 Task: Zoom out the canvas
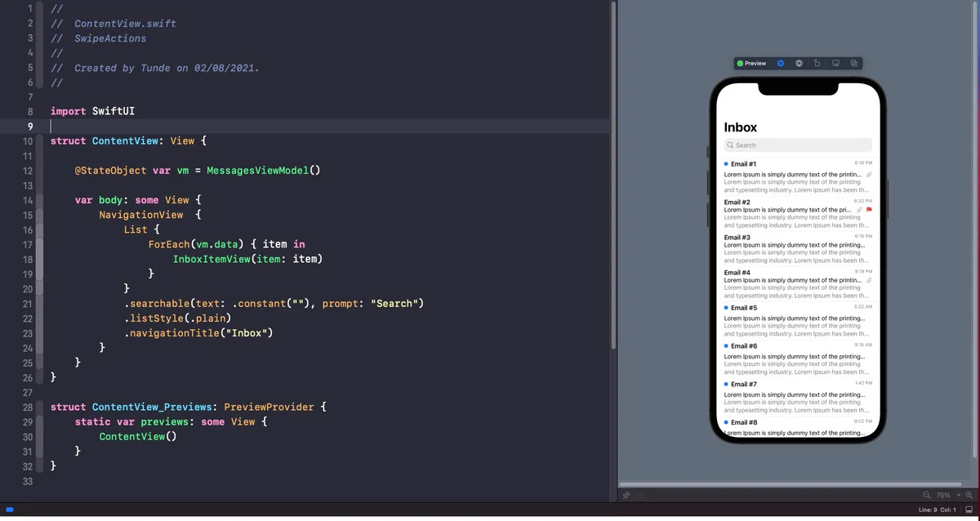927,495
